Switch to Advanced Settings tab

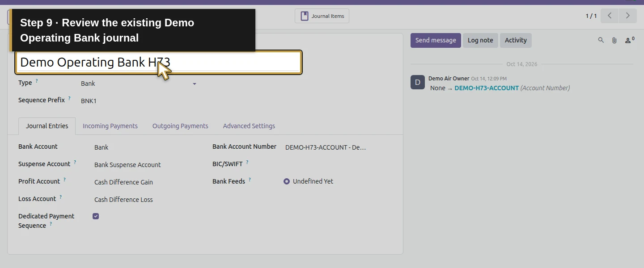point(249,126)
